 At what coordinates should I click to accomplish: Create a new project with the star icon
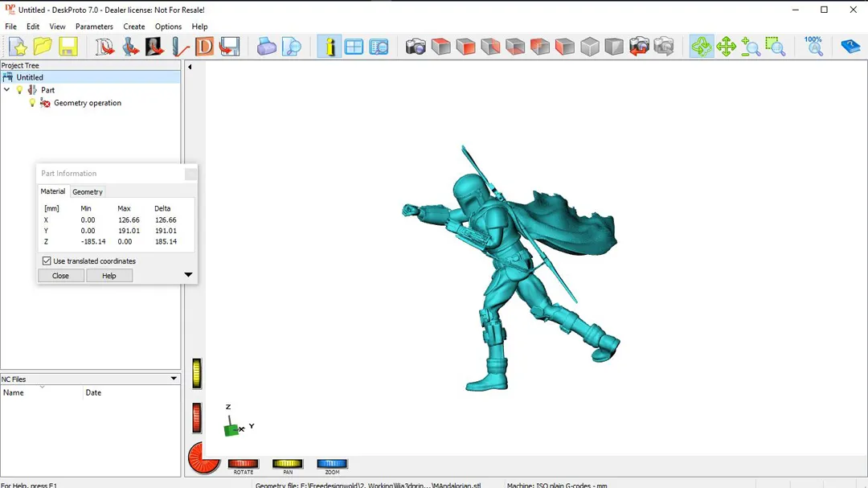pyautogui.click(x=18, y=47)
